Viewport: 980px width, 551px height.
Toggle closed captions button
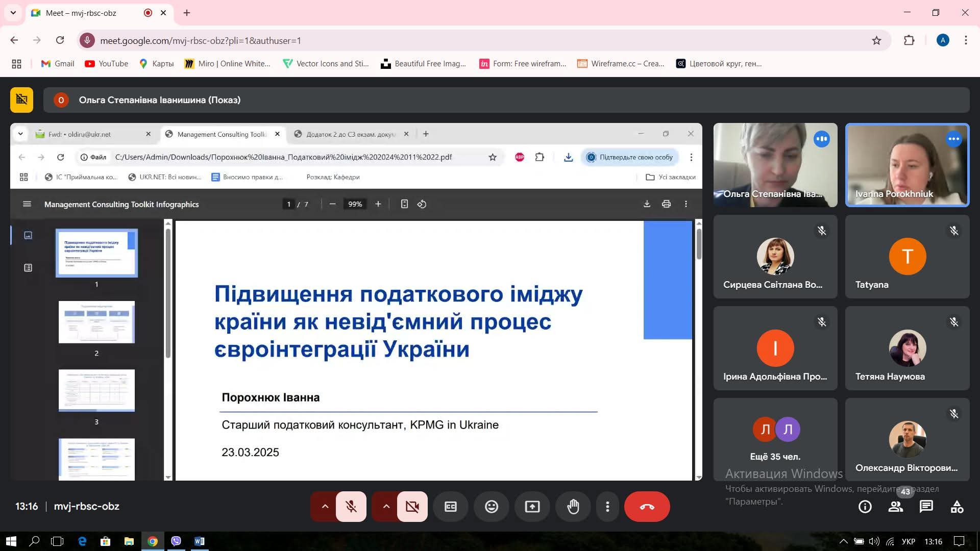coord(451,507)
